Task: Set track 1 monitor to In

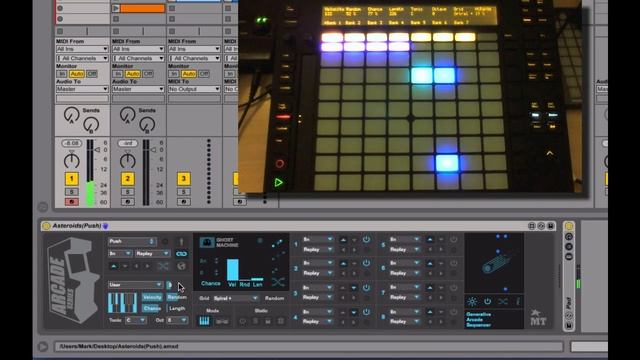Action: point(62,74)
